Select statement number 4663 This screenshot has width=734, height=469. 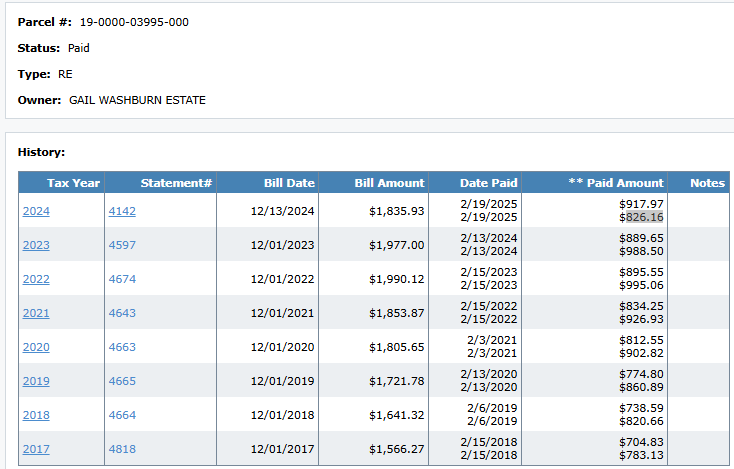tap(122, 347)
